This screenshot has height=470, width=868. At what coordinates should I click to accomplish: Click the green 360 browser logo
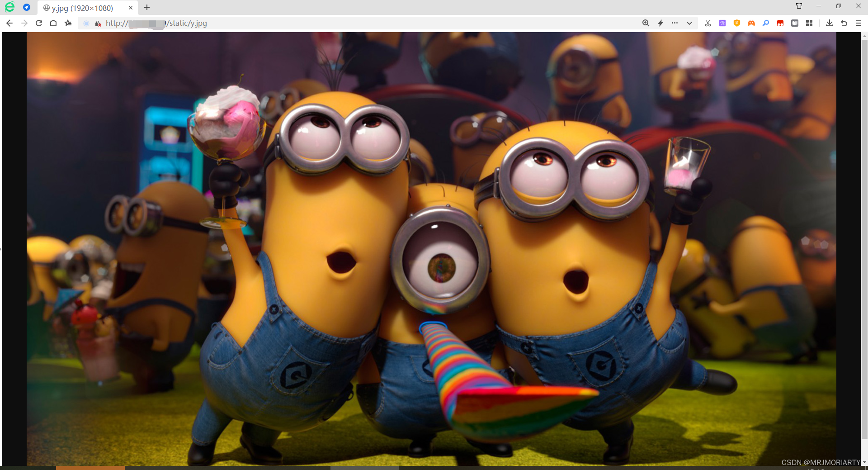(x=9, y=7)
